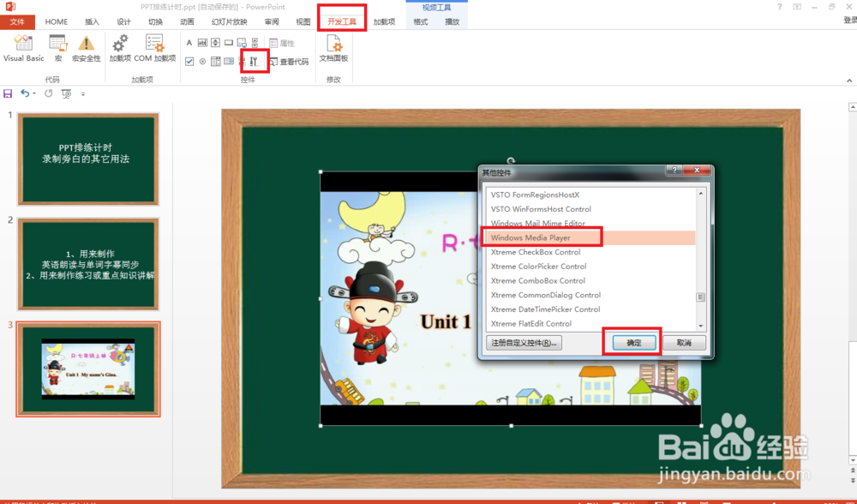Collapse the ribbon with the chevron
The width and height of the screenshot is (857, 504).
point(849,81)
